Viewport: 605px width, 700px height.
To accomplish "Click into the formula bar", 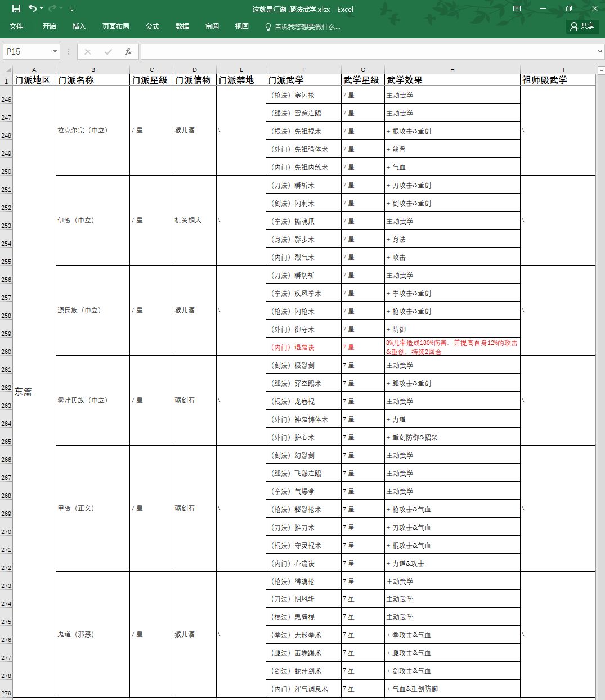I will [368, 52].
